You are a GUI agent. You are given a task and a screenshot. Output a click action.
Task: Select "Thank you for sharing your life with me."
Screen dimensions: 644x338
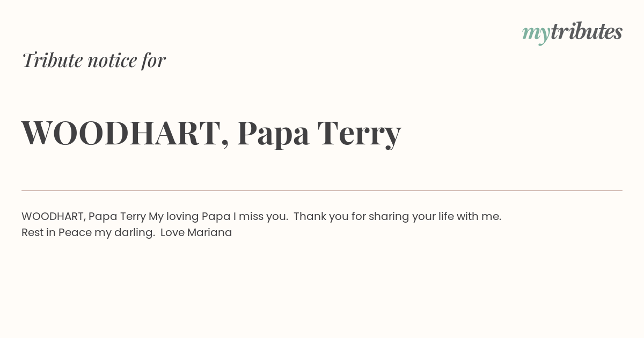pos(397,217)
